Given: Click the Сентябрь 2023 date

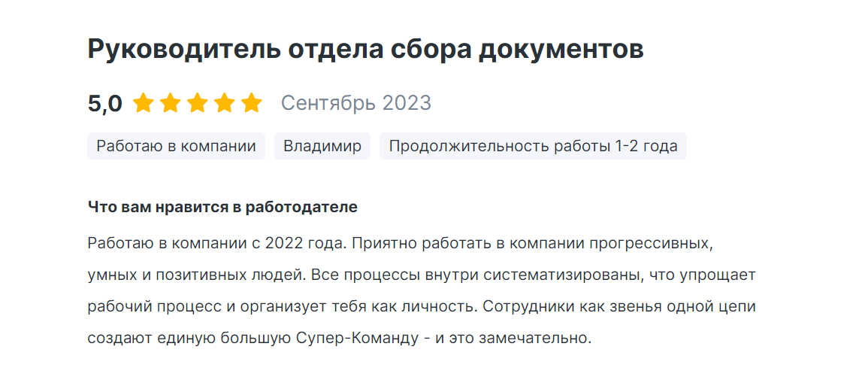Looking at the screenshot, I should click(x=355, y=103).
